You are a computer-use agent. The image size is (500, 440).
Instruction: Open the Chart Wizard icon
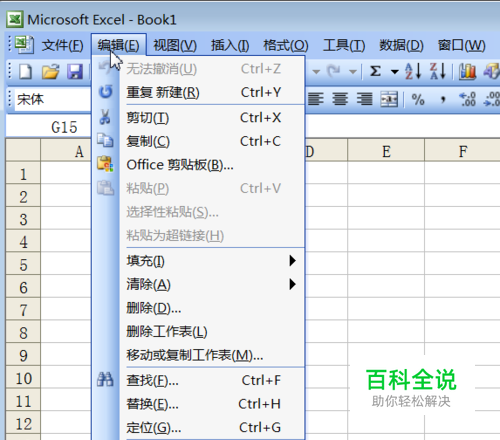click(467, 71)
